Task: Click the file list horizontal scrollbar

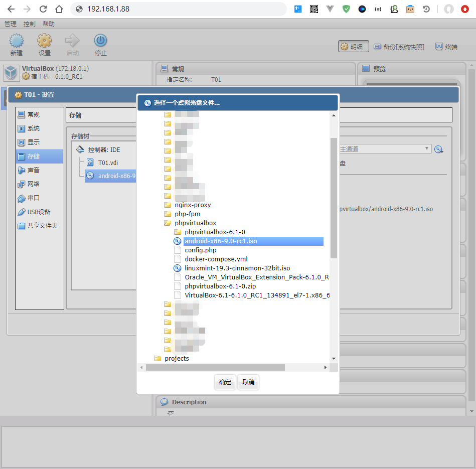Action: [216, 368]
